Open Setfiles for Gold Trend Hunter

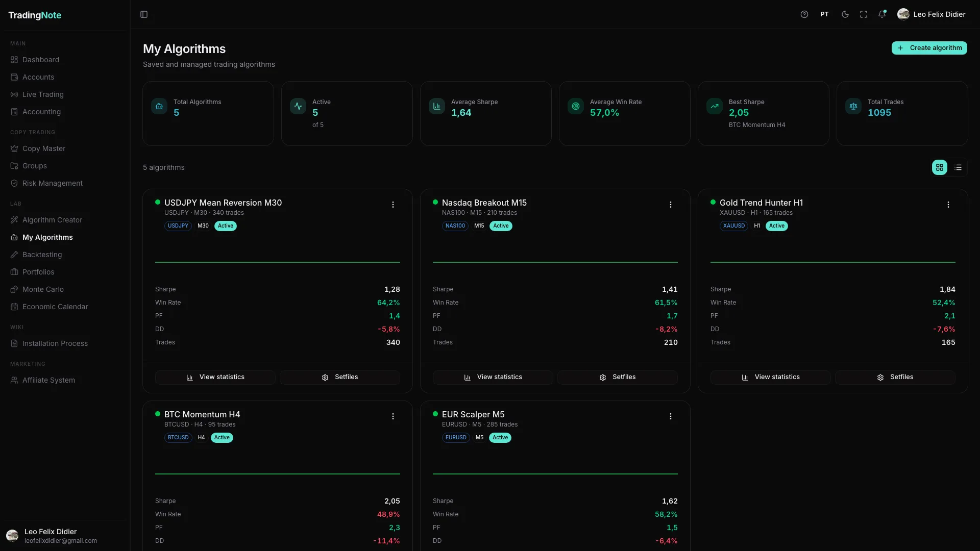(895, 377)
